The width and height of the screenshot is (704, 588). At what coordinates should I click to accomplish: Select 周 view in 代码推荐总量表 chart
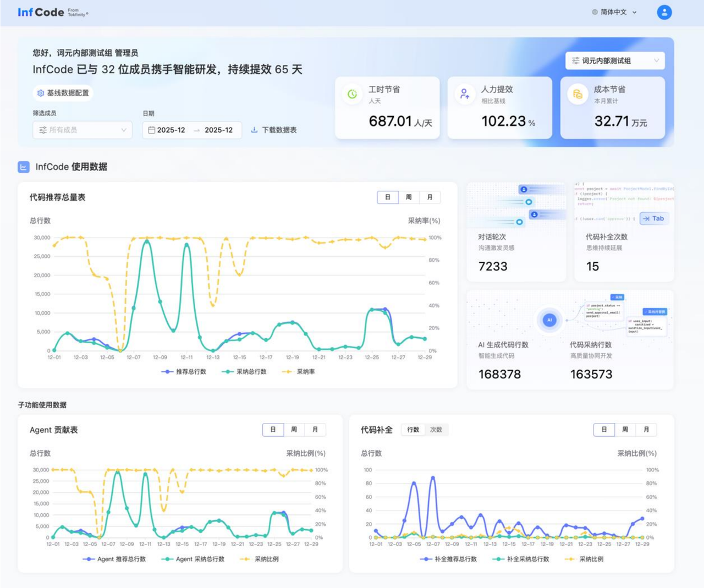pos(409,197)
